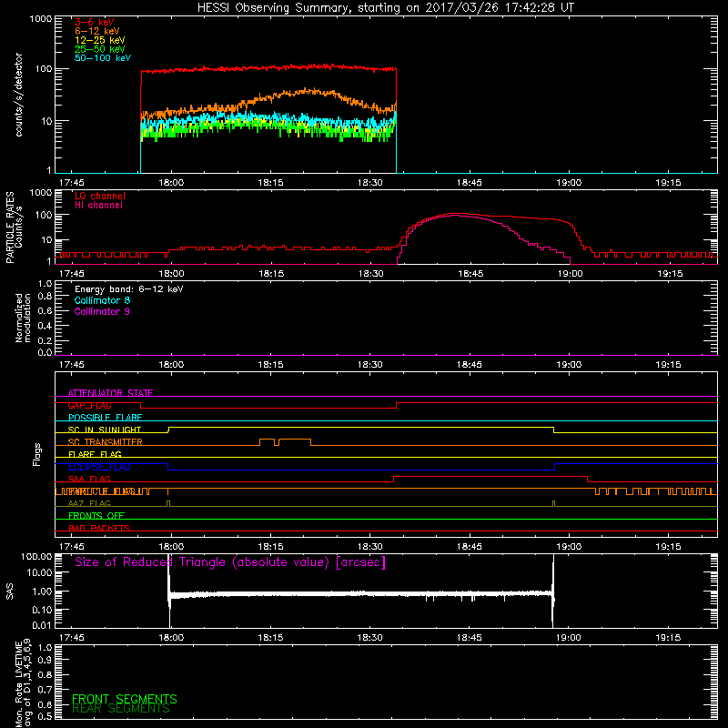Click the POSSIBLE_FLARE flag label
The image size is (728, 728).
coord(105,418)
